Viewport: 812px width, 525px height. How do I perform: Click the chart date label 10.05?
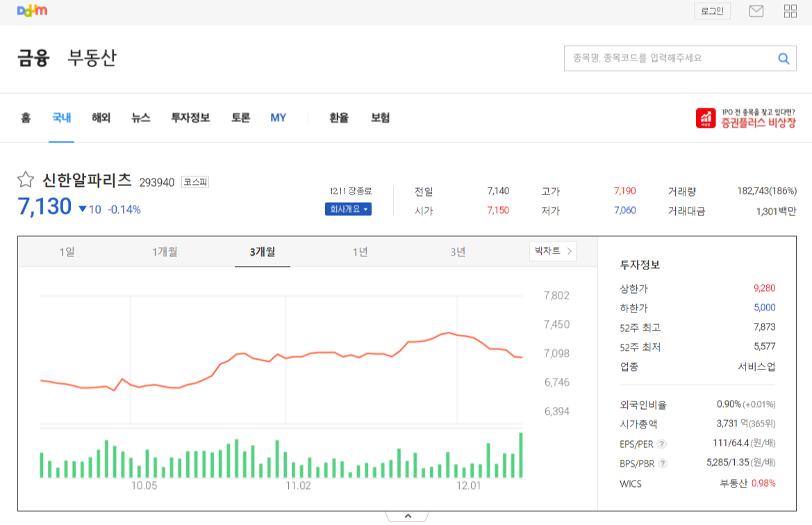[x=144, y=486]
